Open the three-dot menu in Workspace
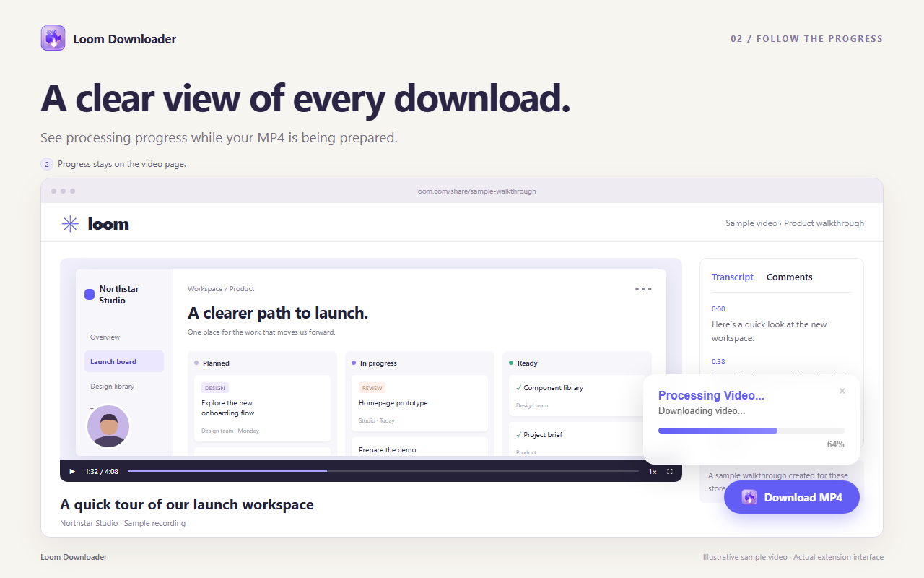The image size is (924, 578). (x=643, y=289)
